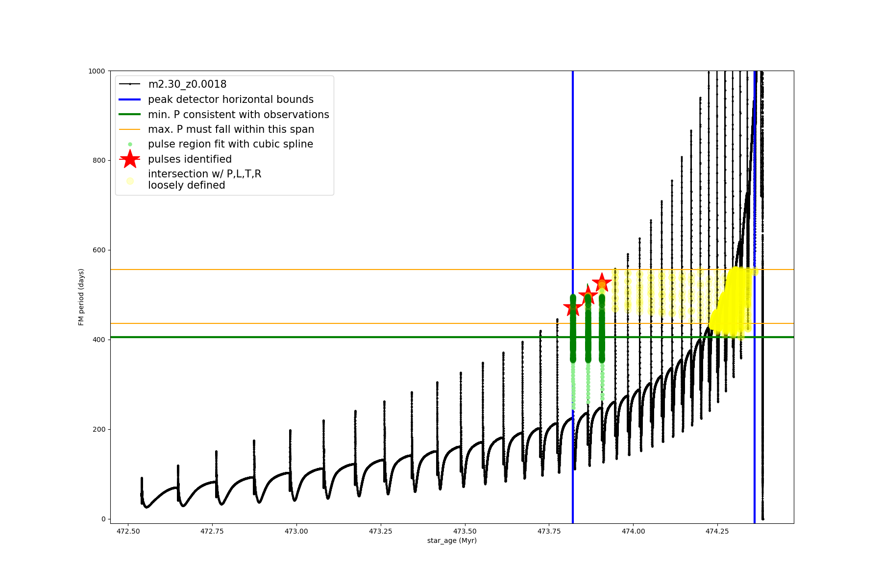Viewport: 882px width, 588px height.
Task: Click the 800 y-axis tick label
Action: 98,160
